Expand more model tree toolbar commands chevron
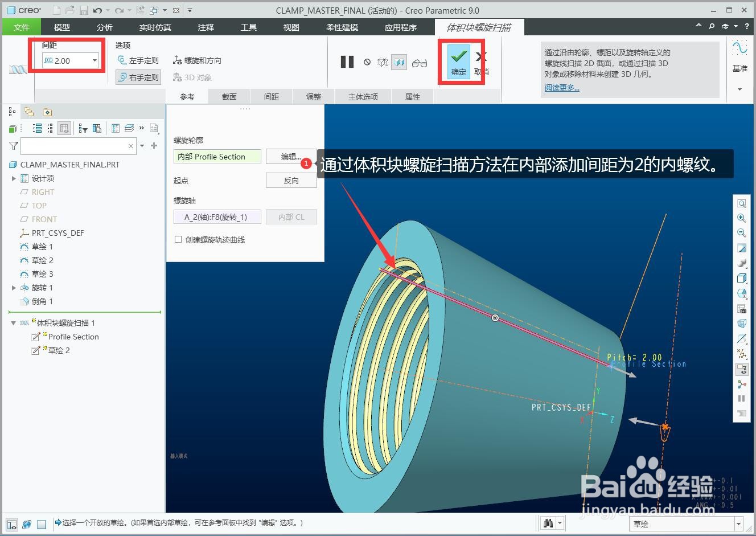The width and height of the screenshot is (756, 536). pyautogui.click(x=142, y=129)
